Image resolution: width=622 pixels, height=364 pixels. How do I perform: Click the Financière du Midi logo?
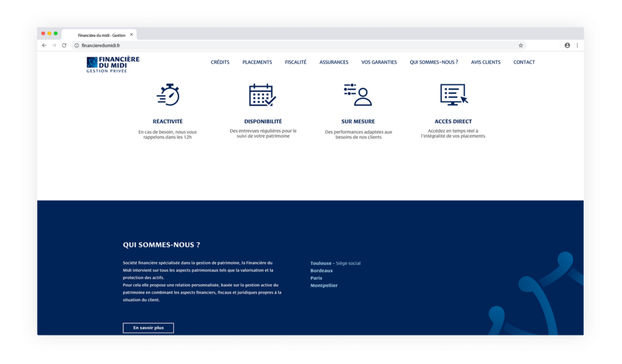point(113,64)
